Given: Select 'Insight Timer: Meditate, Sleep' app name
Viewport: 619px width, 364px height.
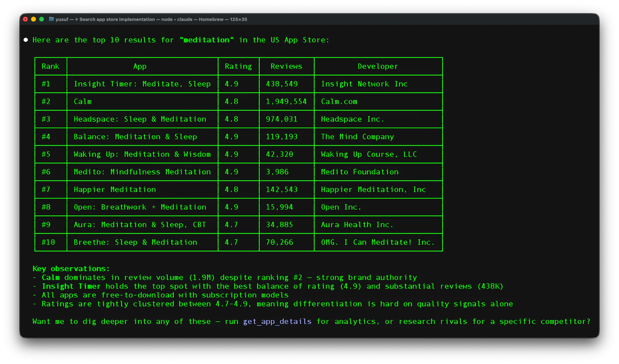Looking at the screenshot, I should point(142,84).
